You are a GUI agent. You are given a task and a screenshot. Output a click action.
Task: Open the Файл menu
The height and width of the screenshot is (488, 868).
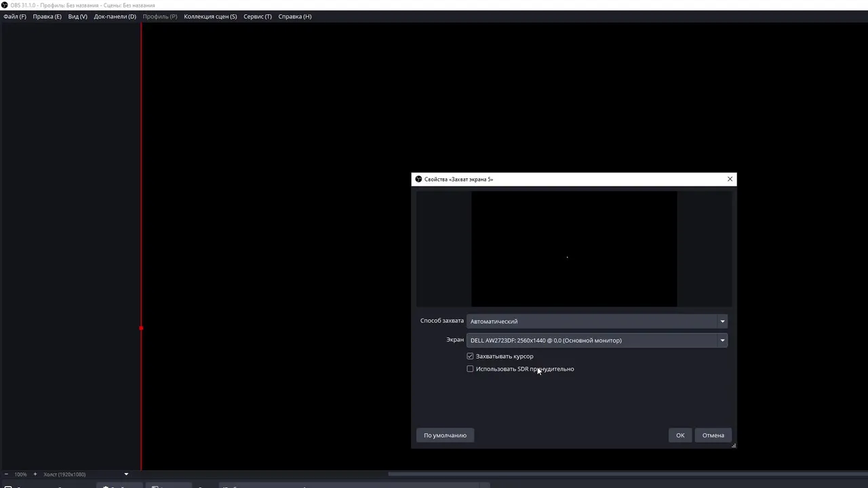click(x=15, y=16)
